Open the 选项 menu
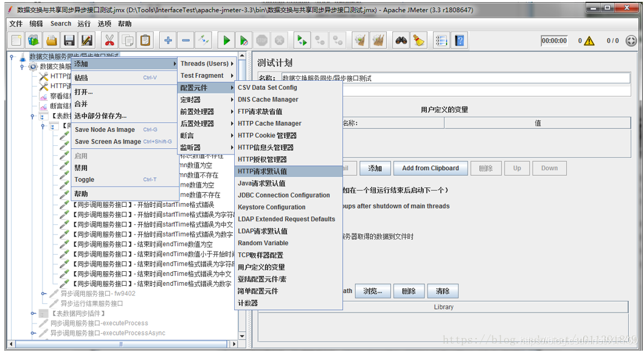Viewport: 644px width, 352px height. pyautogui.click(x=105, y=24)
